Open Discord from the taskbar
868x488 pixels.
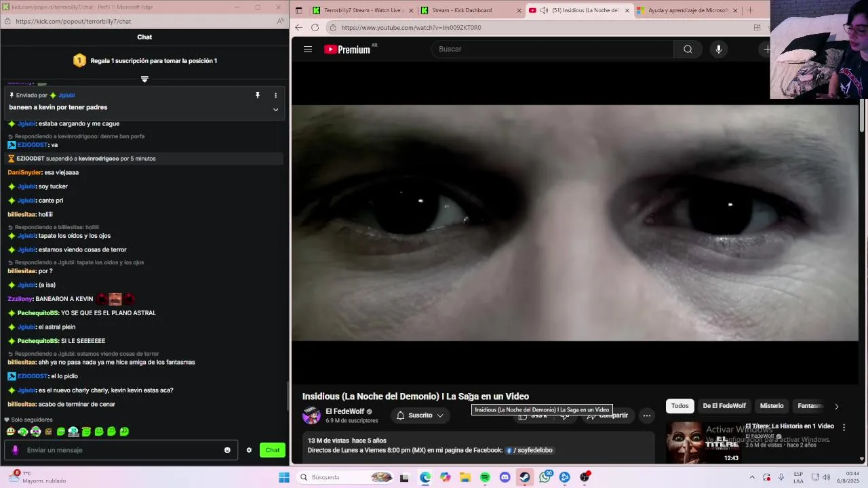(505, 477)
